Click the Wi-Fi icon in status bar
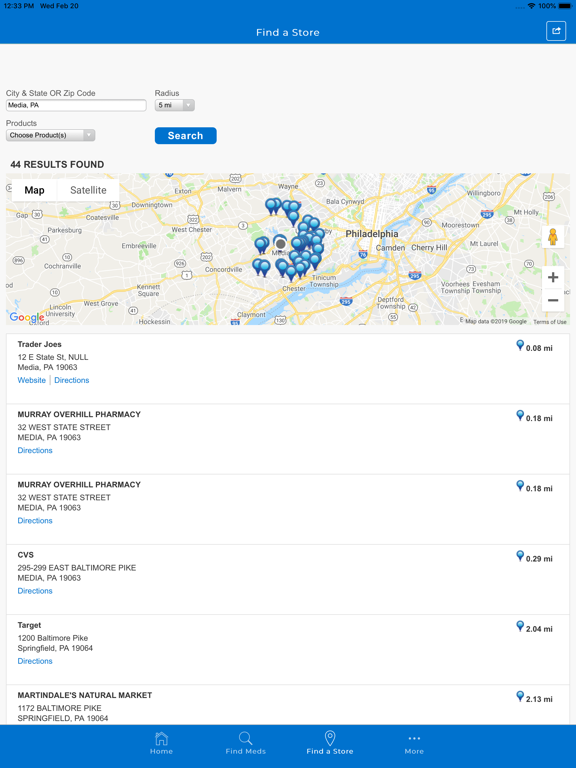Viewport: 576px width, 768px height. (x=531, y=6)
